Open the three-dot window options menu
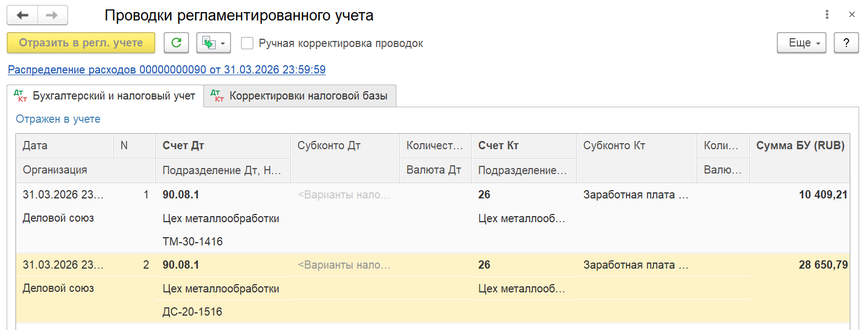The image size is (868, 330). coord(827,14)
